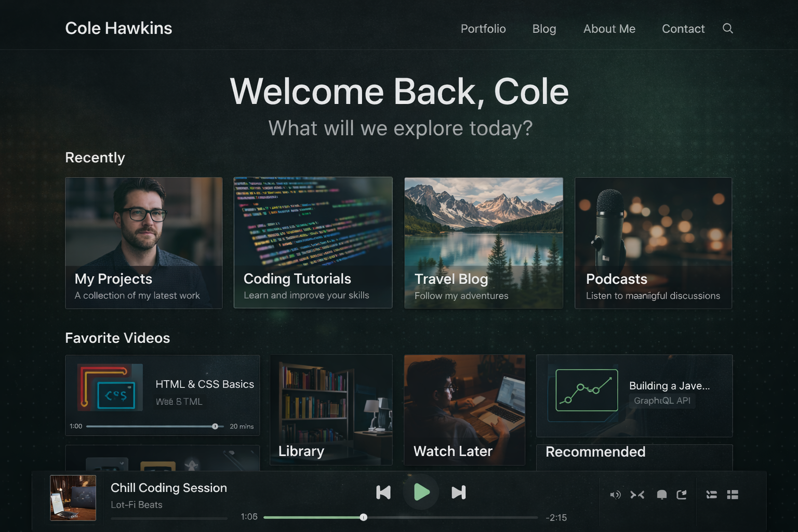Open the About Me page
798x532 pixels.
[609, 29]
